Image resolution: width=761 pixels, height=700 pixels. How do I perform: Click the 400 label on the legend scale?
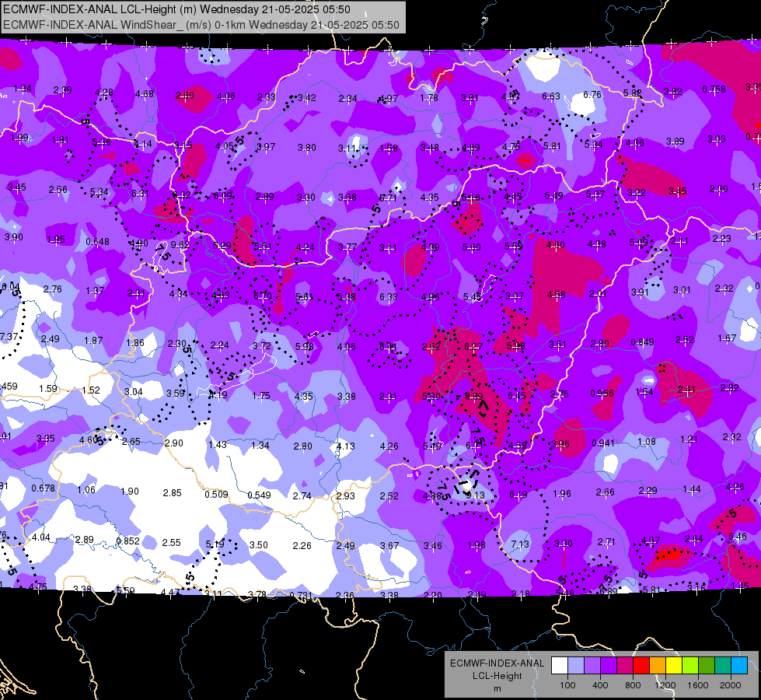tap(600, 685)
